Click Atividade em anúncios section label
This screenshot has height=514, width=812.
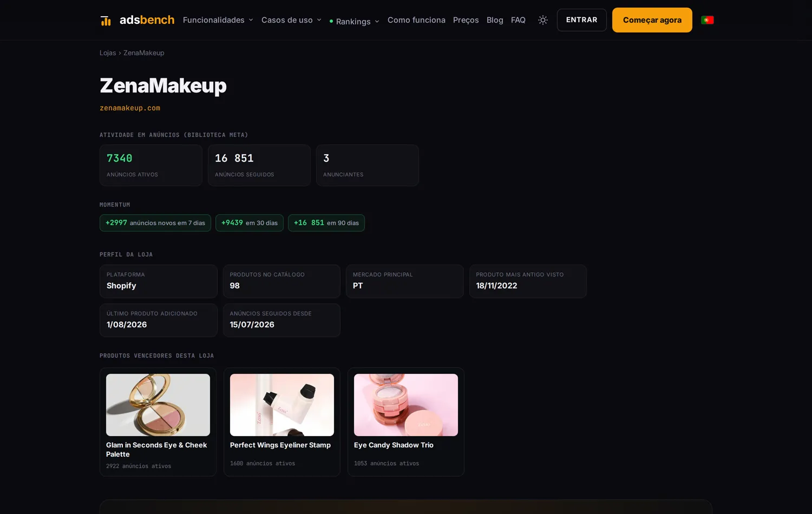(174, 135)
